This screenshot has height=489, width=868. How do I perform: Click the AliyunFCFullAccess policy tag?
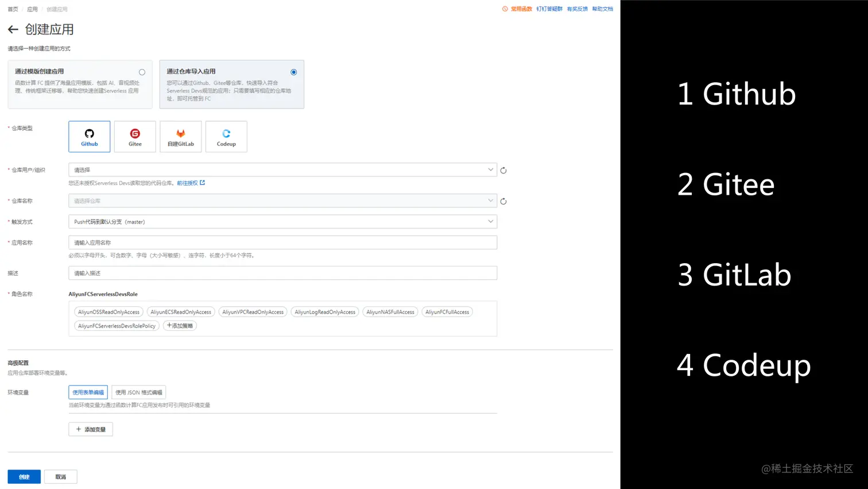tap(447, 312)
